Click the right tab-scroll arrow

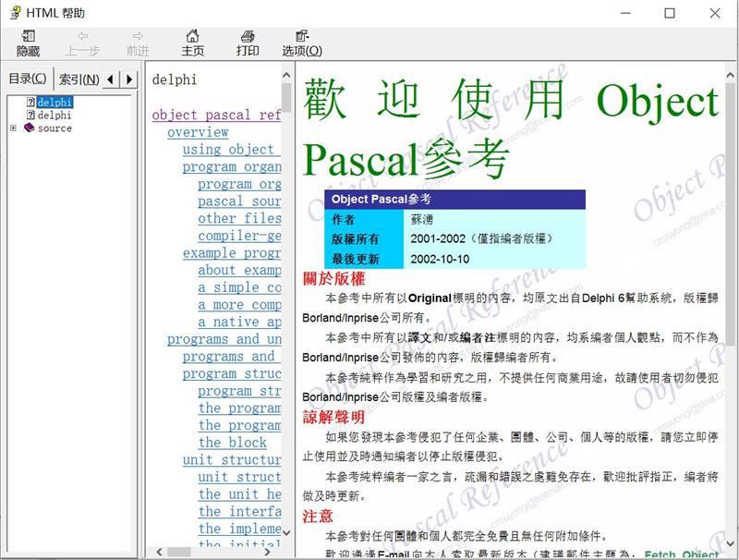(129, 79)
